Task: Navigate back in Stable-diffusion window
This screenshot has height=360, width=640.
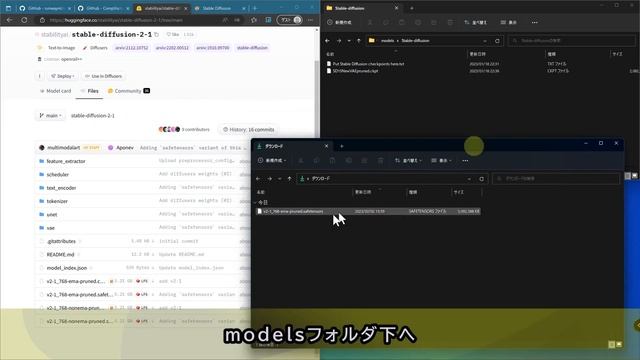Action: [x=327, y=40]
